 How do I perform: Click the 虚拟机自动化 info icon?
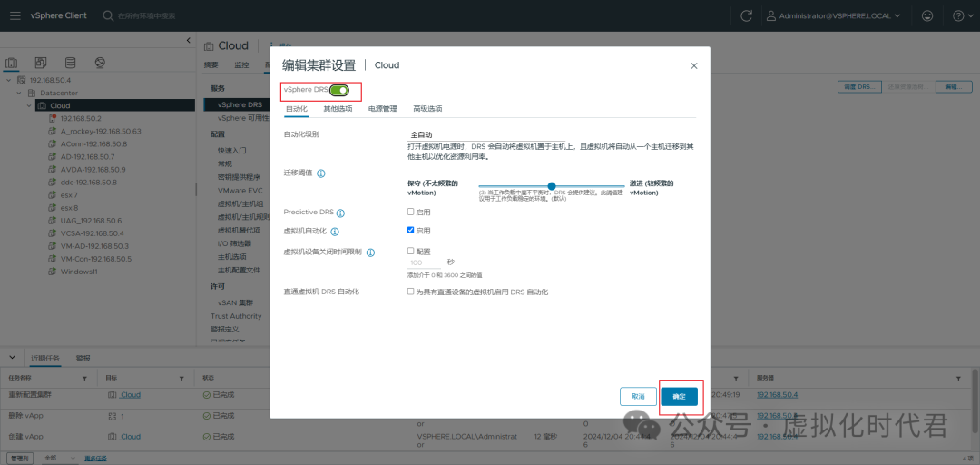pos(334,232)
